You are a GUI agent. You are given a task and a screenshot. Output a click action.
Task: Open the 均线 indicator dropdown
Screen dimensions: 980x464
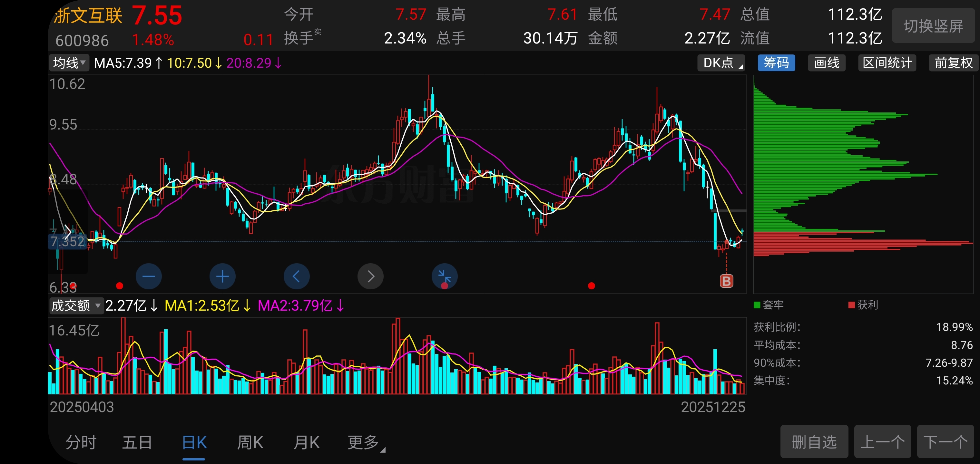69,63
